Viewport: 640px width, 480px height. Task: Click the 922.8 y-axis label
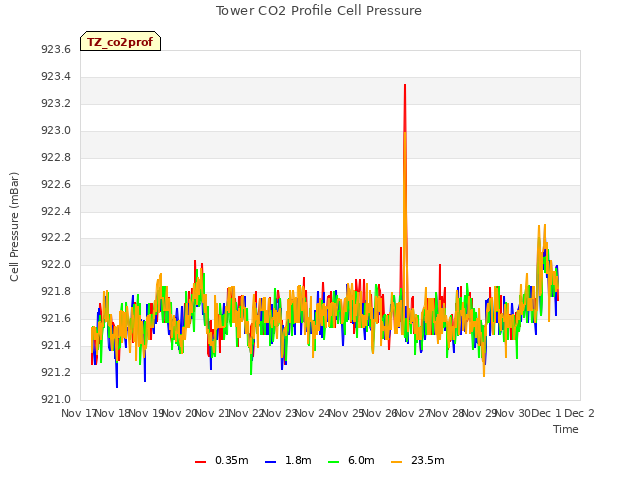click(56, 158)
